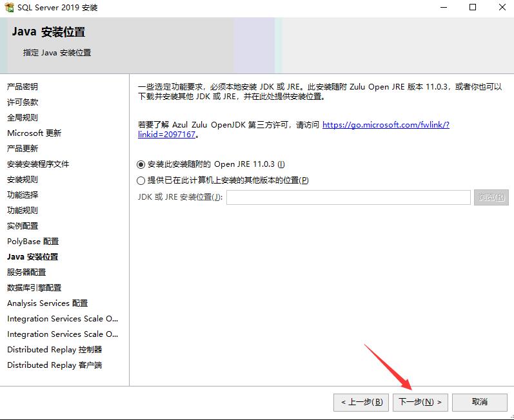The image size is (514, 420).
Task: Select 安装规则 step in sidebar
Action: tap(23, 179)
